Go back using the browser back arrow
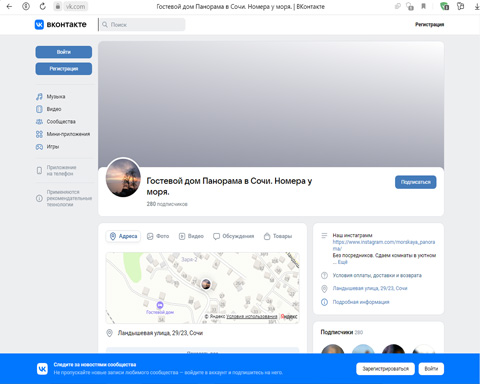 9,6
